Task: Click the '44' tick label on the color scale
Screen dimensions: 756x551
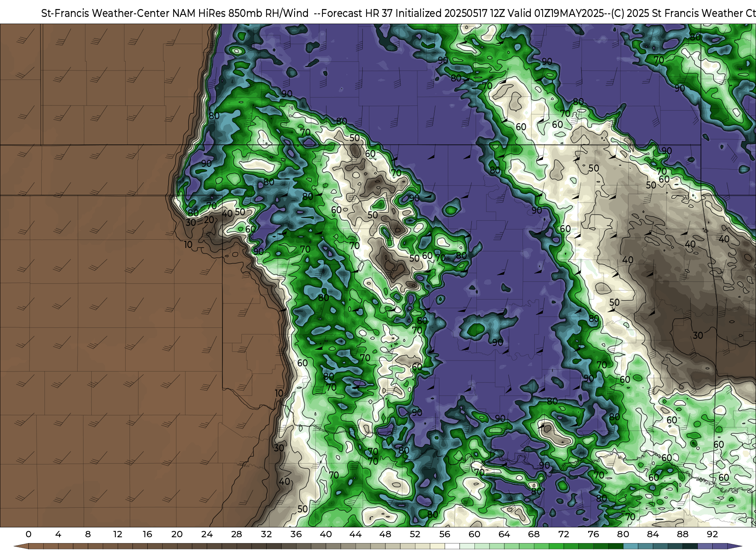Action: pos(356,534)
